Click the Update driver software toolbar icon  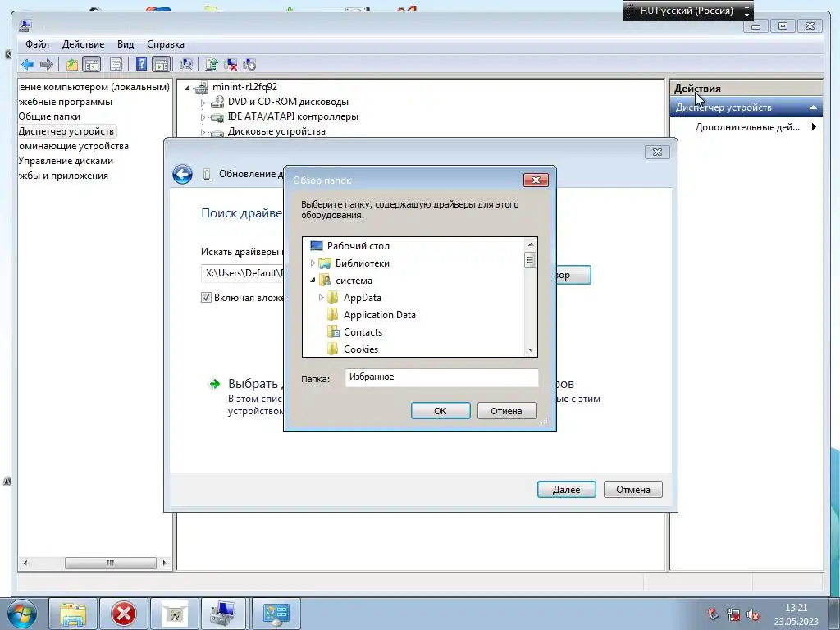pyautogui.click(x=212, y=65)
